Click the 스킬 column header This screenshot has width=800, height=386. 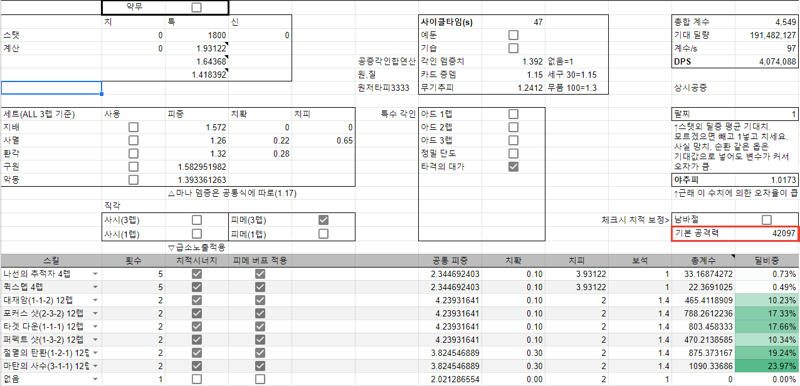[51, 261]
